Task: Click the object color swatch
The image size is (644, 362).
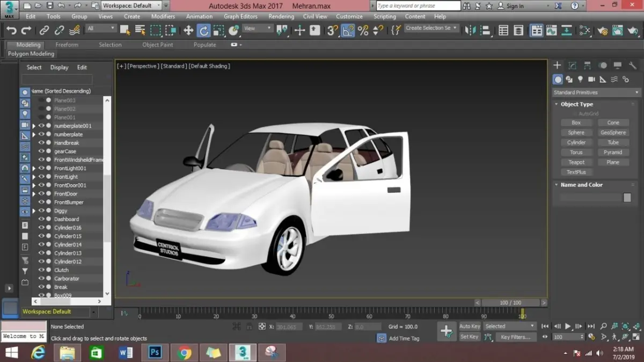Action: 627,198
